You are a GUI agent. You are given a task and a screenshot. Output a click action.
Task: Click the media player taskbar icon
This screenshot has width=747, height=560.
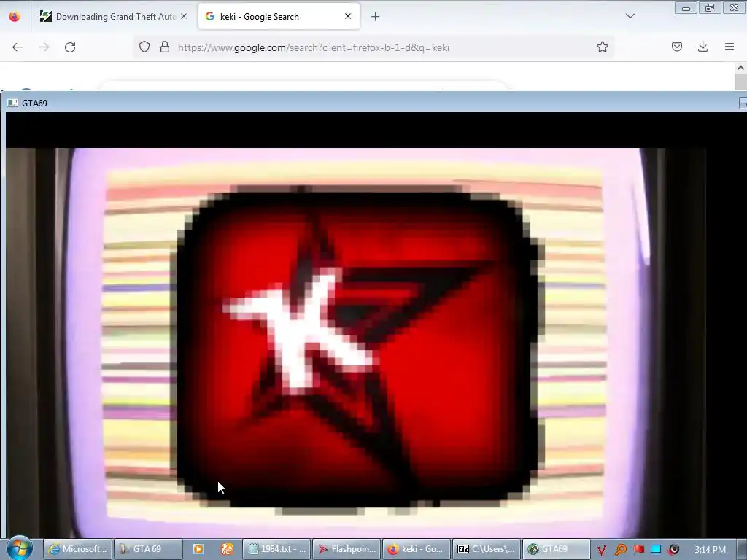pyautogui.click(x=198, y=549)
